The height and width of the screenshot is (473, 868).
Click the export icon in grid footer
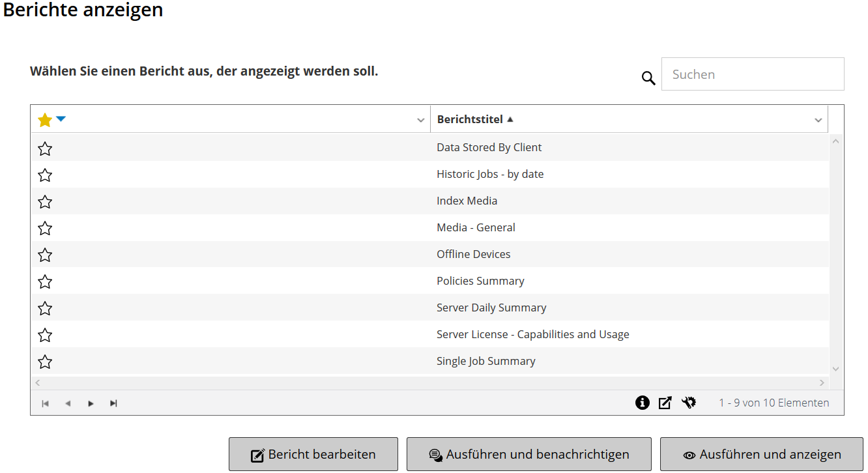[x=665, y=403]
